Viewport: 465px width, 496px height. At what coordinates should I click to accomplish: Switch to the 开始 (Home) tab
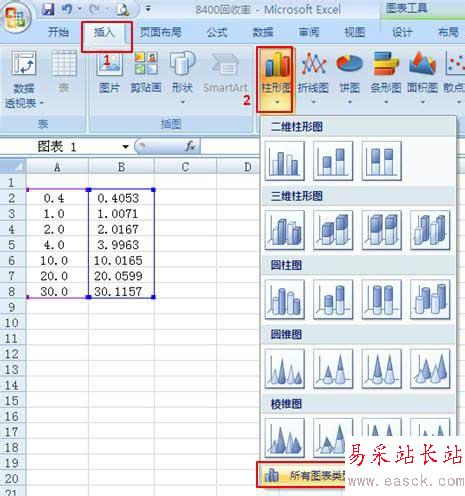point(59,32)
